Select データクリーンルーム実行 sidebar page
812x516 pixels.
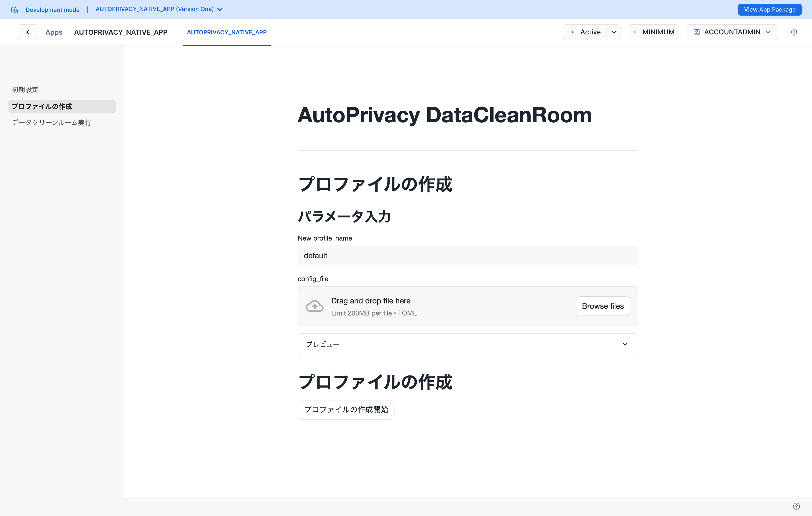tap(52, 123)
